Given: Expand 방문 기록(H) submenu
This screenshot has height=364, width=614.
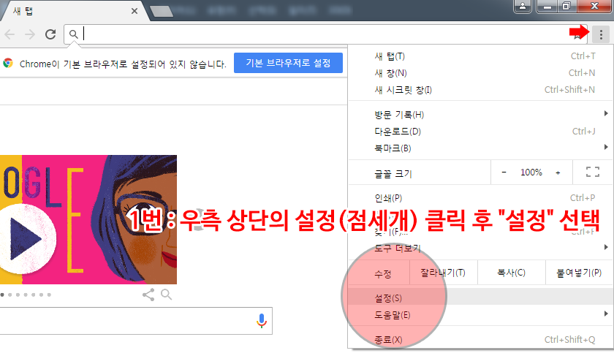Looking at the screenshot, I should (480, 114).
